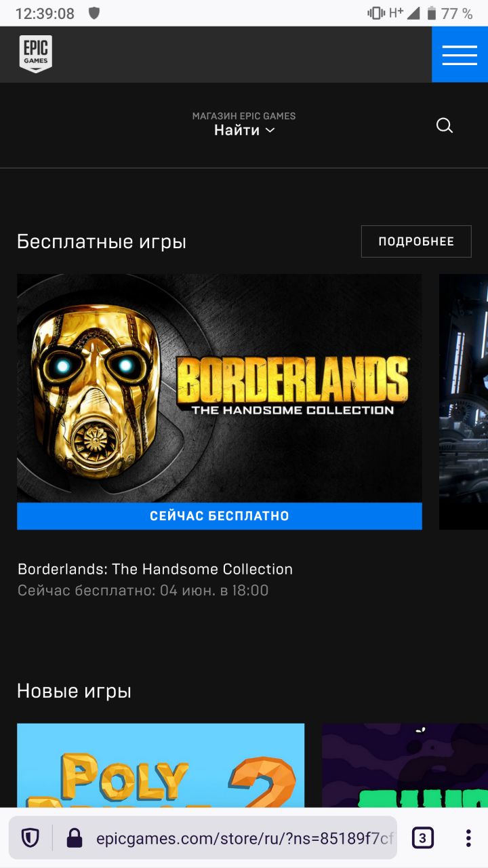Open the Borderlands Handsome Collection banner
The image size is (488, 868).
(220, 388)
